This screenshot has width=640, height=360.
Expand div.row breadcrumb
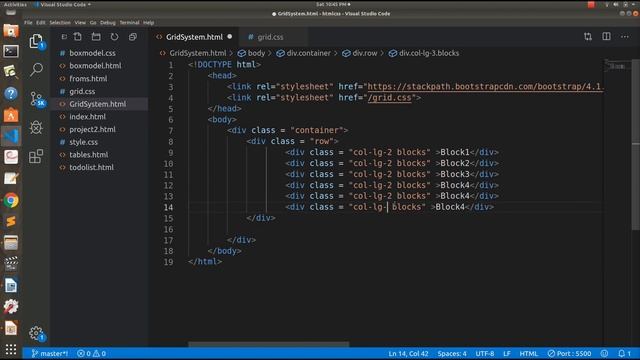[x=360, y=53]
